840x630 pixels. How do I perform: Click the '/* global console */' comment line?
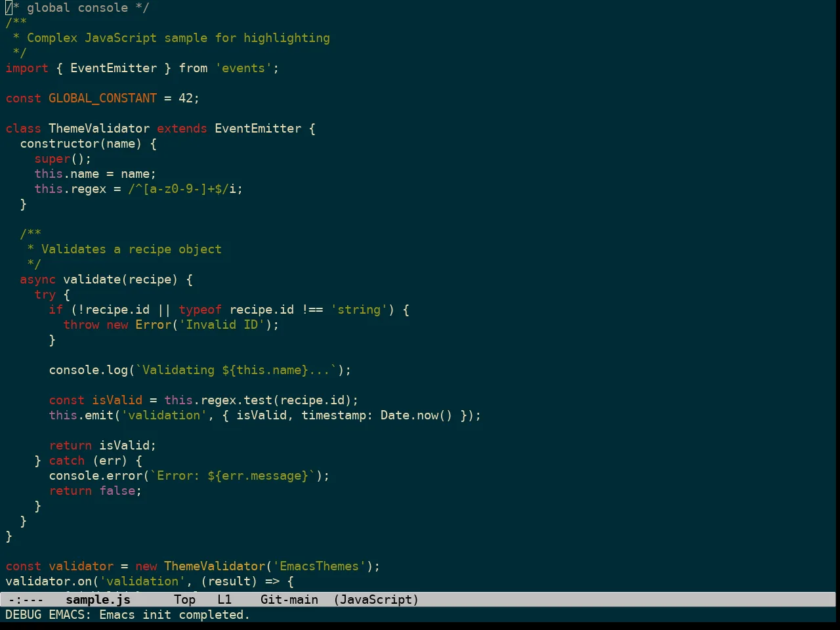pyautogui.click(x=77, y=8)
